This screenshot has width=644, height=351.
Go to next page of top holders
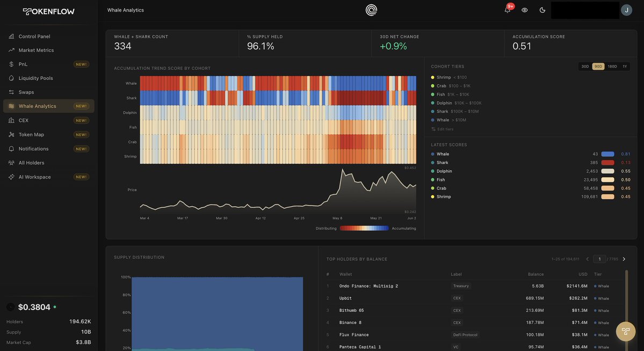point(624,259)
